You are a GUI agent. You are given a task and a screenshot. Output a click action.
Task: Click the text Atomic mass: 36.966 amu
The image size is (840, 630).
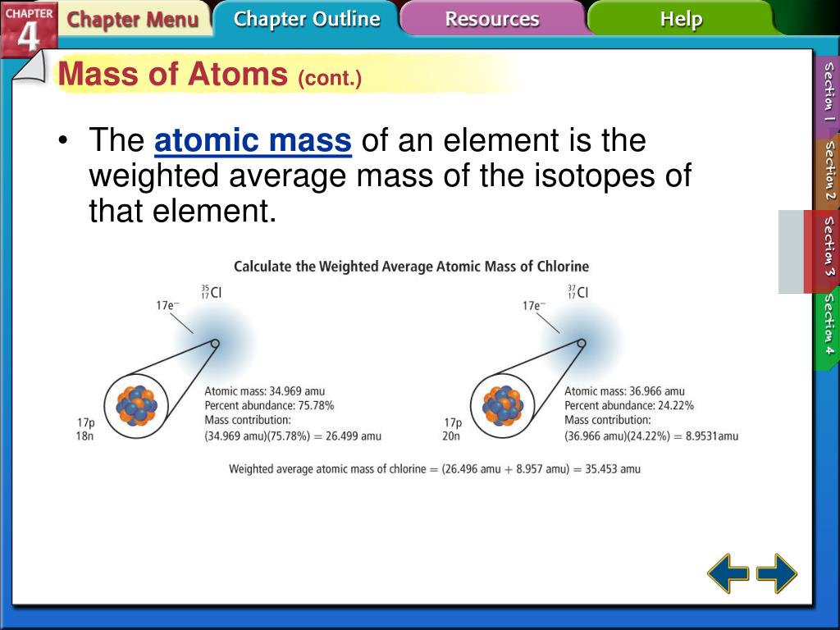click(624, 391)
